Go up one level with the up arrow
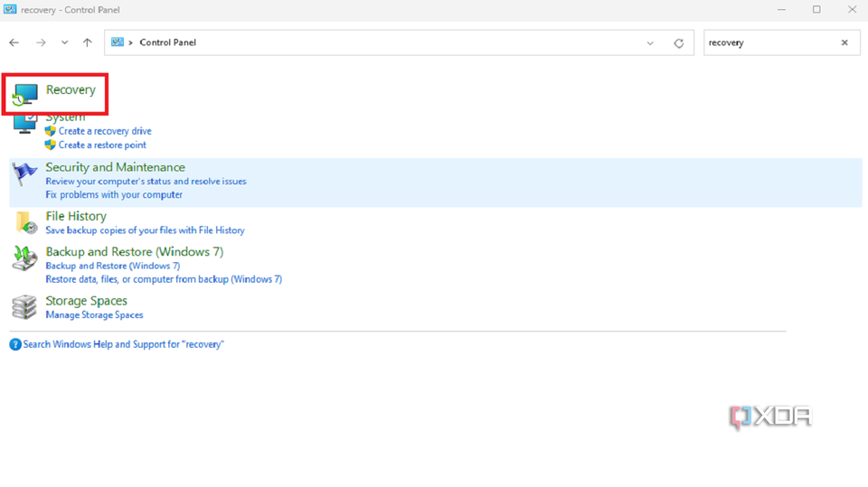Screen dimensions: 868x487 pos(88,42)
